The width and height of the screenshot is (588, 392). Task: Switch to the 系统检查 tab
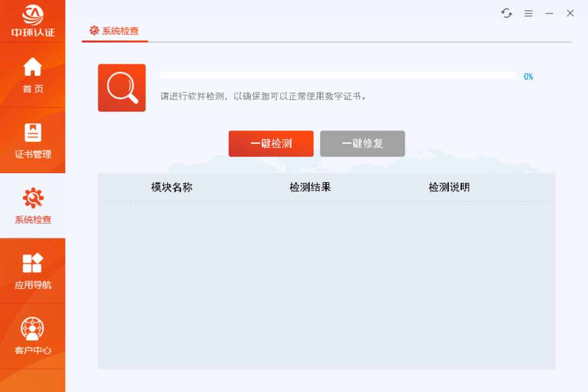click(114, 32)
